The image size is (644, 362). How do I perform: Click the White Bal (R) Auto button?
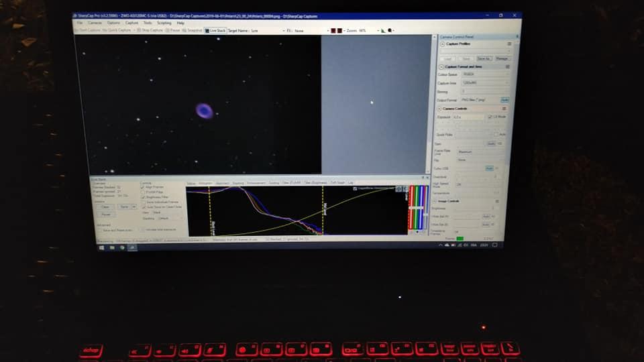click(486, 217)
